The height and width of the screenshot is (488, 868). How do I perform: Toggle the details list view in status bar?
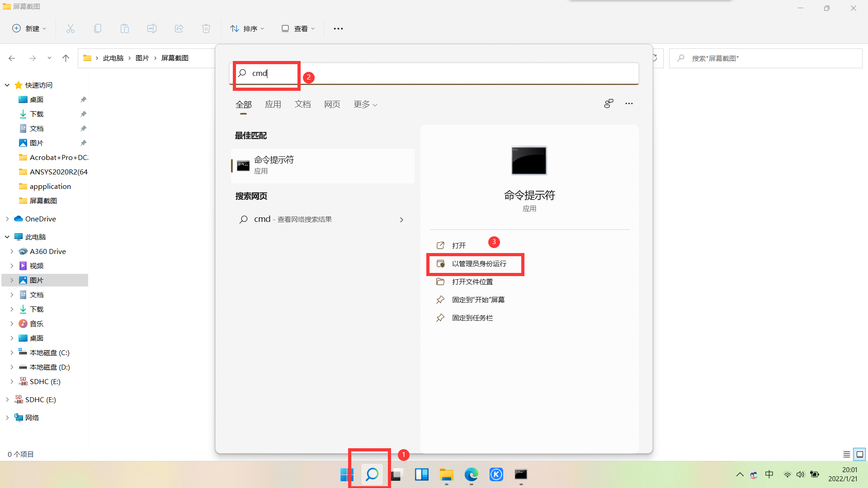pyautogui.click(x=847, y=454)
